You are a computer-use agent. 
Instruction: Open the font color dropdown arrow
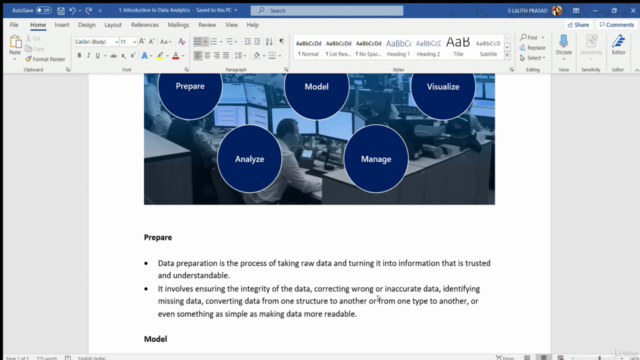pyautogui.click(x=183, y=56)
